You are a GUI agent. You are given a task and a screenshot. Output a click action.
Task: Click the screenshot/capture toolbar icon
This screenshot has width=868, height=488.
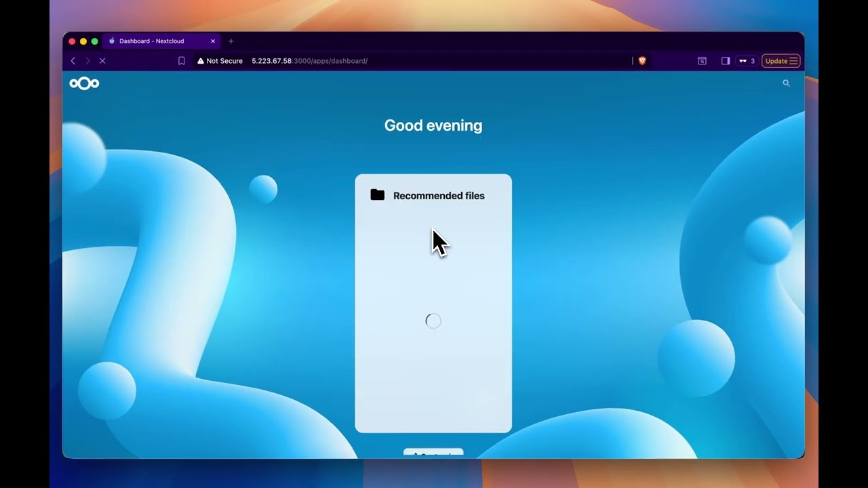click(702, 61)
